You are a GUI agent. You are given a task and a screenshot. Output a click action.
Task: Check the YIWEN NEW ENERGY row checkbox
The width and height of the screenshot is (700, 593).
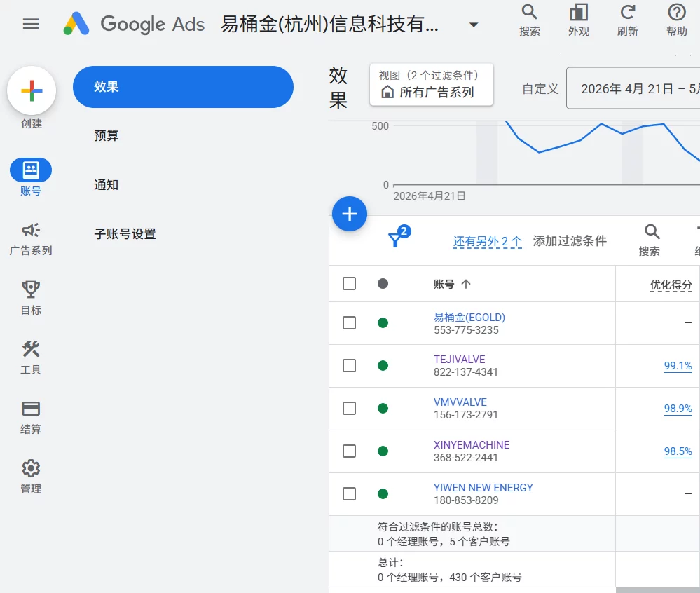pyautogui.click(x=349, y=494)
